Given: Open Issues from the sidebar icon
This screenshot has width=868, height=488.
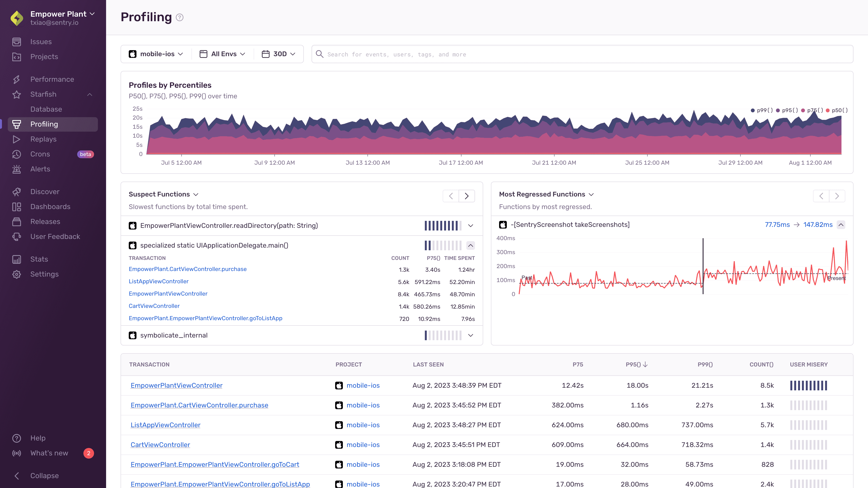Looking at the screenshot, I should [17, 41].
